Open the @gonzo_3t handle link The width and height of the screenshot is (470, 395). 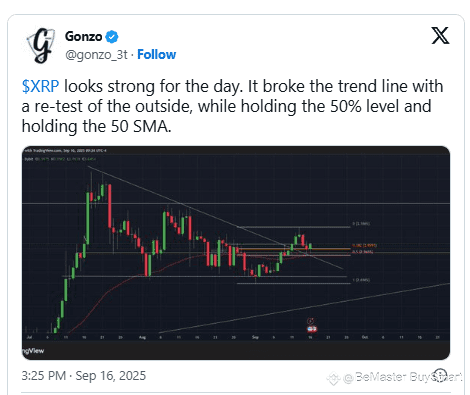point(96,55)
